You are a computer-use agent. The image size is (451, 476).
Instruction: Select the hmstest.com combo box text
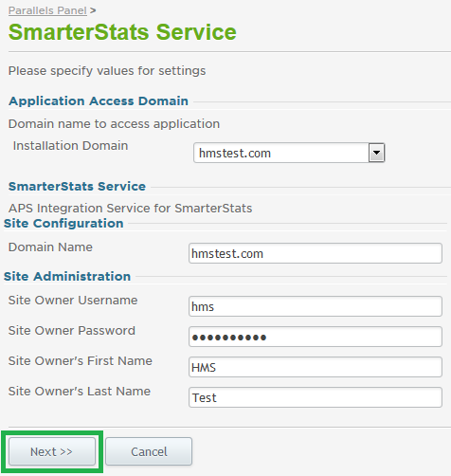pyautogui.click(x=235, y=154)
